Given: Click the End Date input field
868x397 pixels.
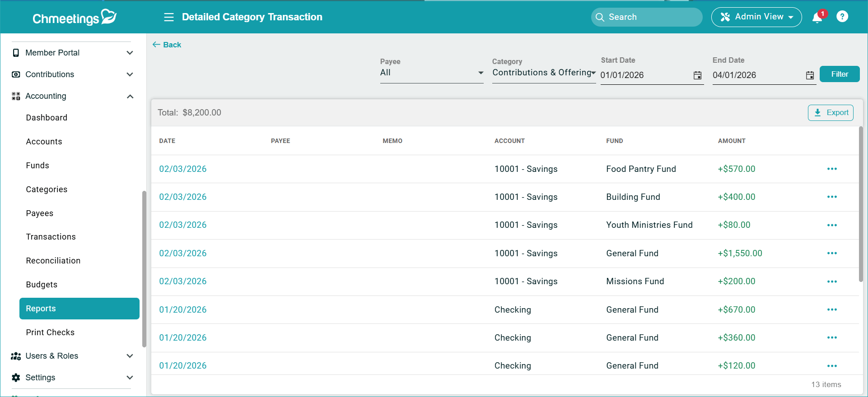Looking at the screenshot, I should point(758,75).
